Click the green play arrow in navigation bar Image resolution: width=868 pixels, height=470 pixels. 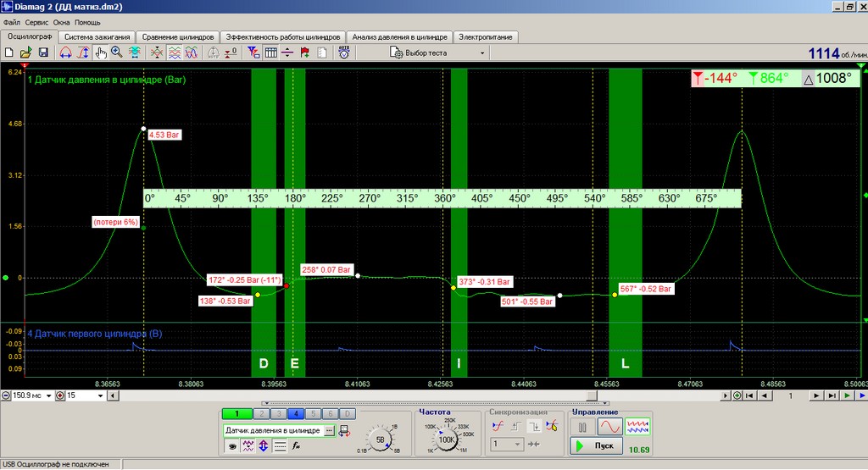(x=847, y=396)
